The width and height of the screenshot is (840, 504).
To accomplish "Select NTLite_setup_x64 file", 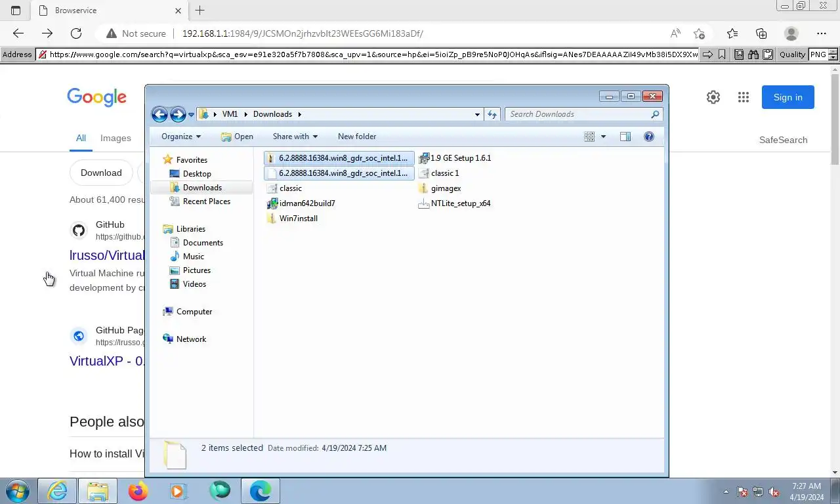I will point(455,203).
